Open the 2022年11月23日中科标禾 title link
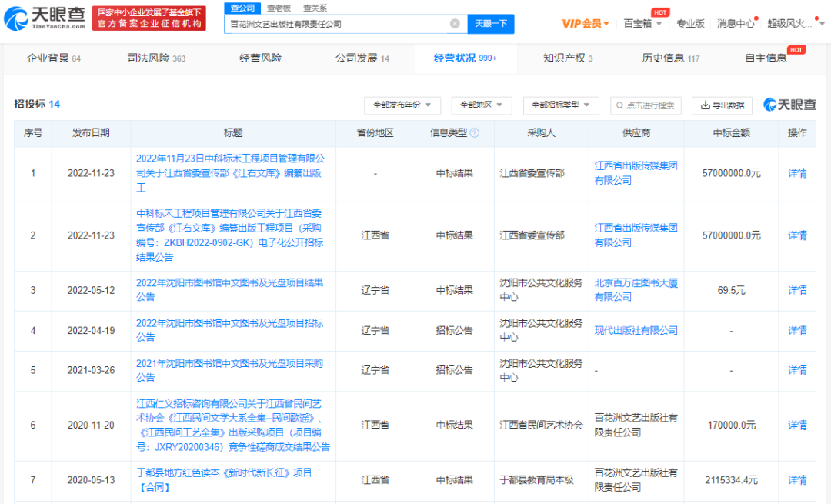 pyautogui.click(x=231, y=173)
